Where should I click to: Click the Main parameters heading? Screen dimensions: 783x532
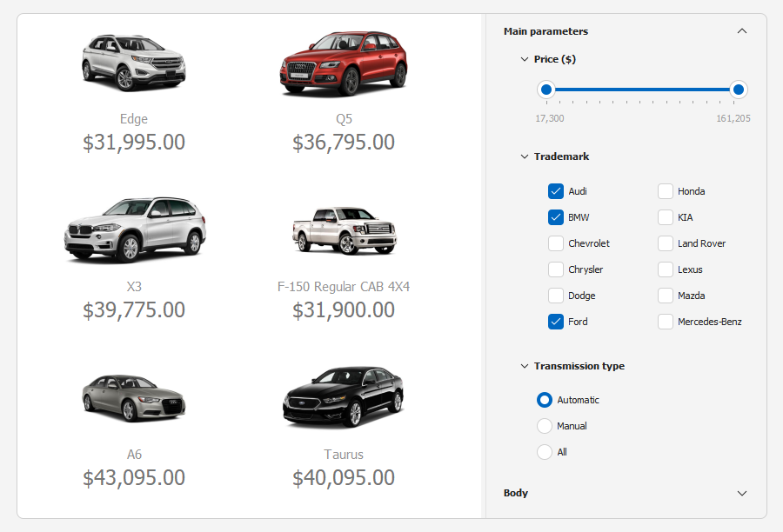(x=545, y=31)
